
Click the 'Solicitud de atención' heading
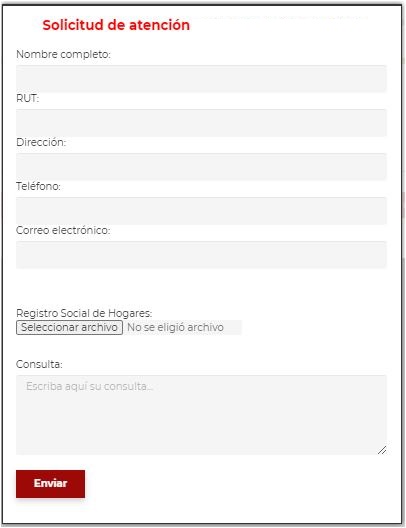tap(116, 25)
